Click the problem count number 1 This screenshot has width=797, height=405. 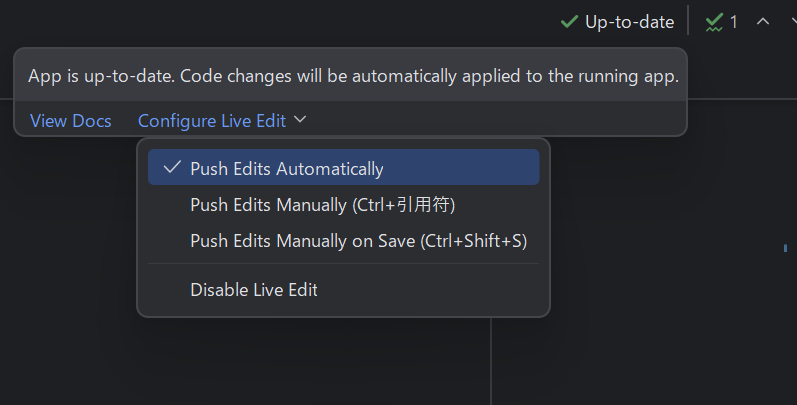point(733,22)
